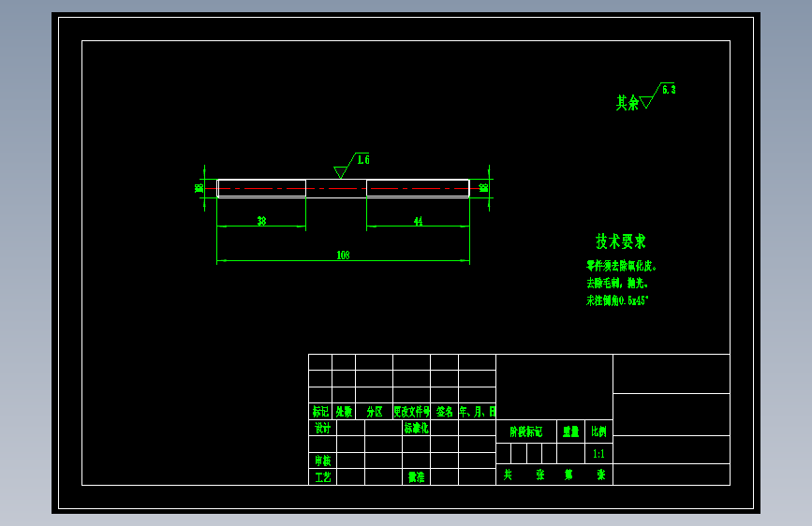The width and height of the screenshot is (812, 526).
Task: Select the '批准' title block cell
Action: click(x=416, y=476)
